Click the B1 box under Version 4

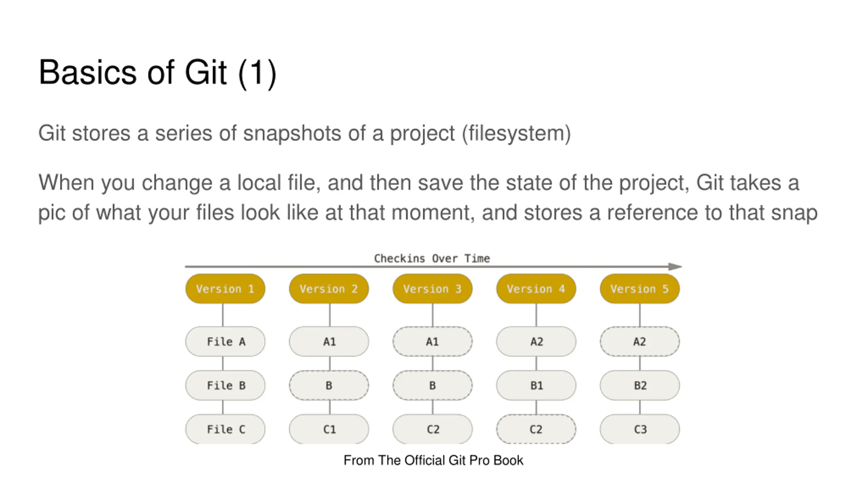tap(536, 385)
